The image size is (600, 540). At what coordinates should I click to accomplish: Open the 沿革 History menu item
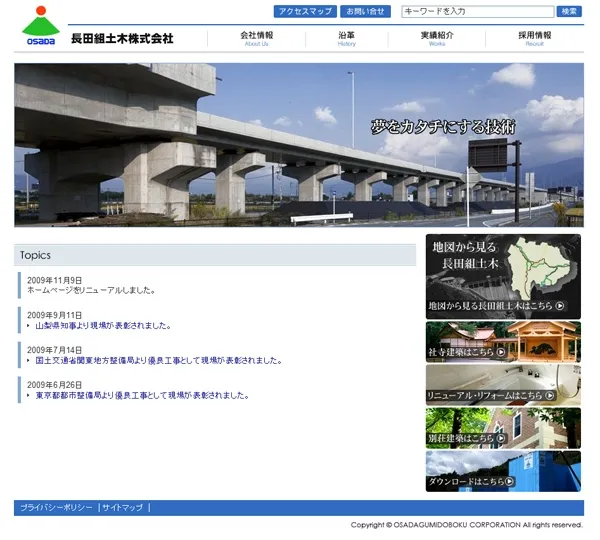[x=346, y=38]
